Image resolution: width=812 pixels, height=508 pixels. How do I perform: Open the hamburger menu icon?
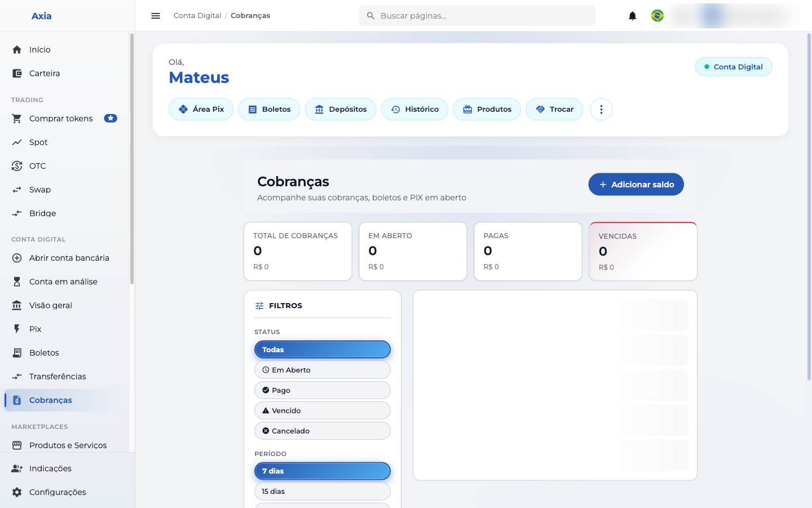pyautogui.click(x=156, y=16)
